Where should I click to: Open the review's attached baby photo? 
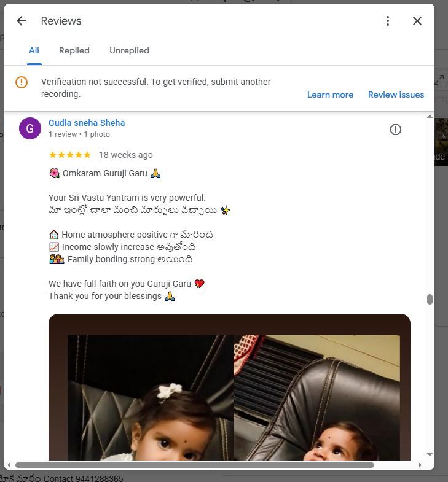click(x=230, y=387)
